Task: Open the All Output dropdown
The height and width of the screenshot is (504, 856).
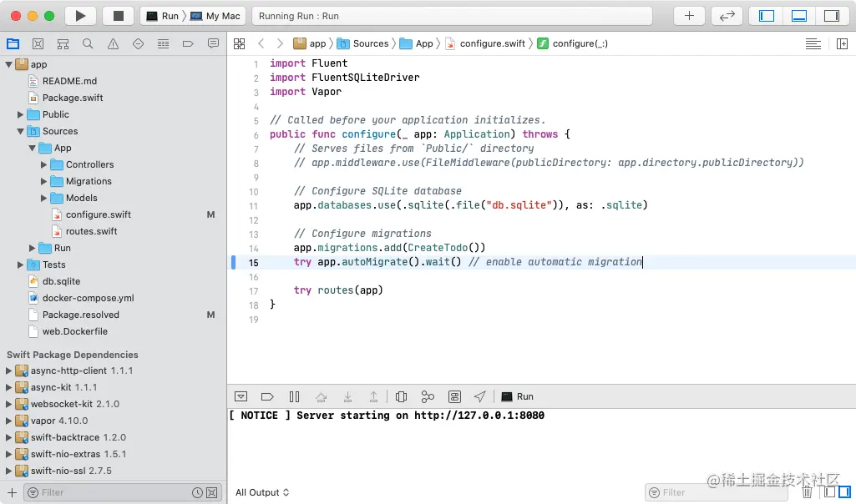Action: pos(262,492)
